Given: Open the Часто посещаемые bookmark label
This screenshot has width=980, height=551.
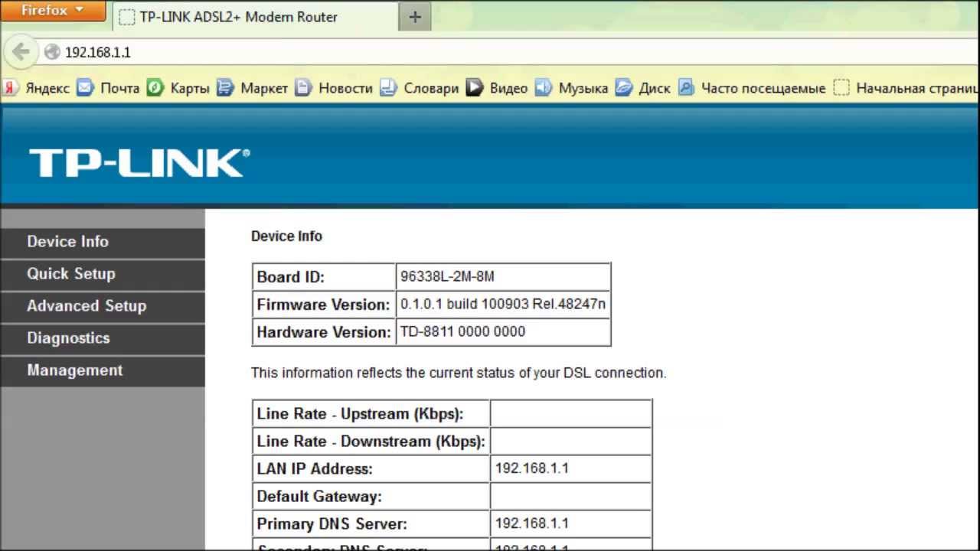Looking at the screenshot, I should (x=763, y=88).
